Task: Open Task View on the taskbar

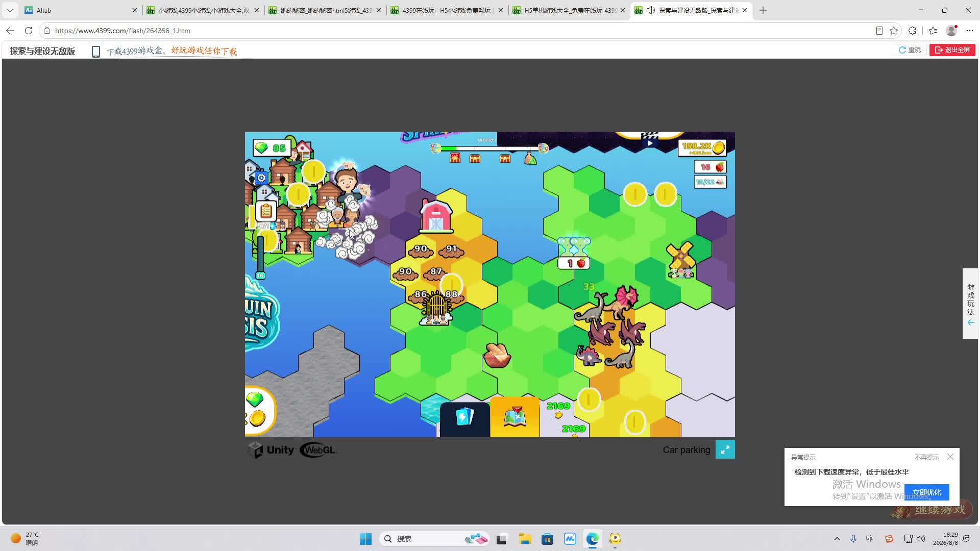Action: point(502,539)
